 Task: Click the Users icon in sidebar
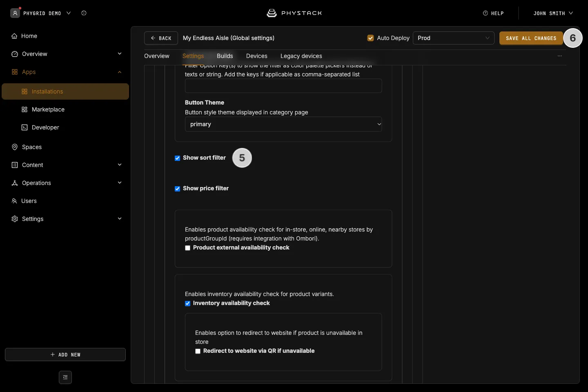14,201
